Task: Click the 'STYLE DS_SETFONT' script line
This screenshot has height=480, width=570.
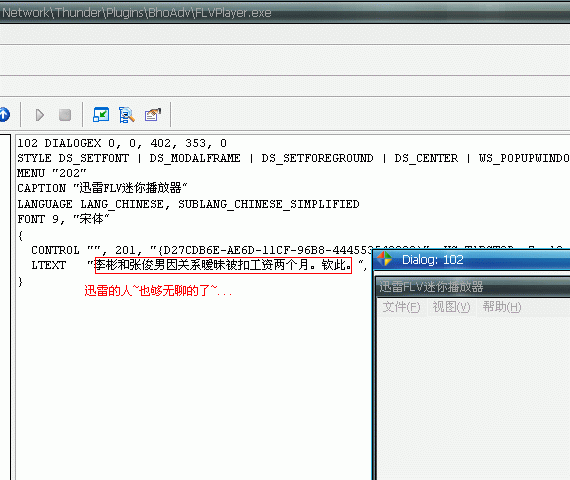Action: point(293,158)
